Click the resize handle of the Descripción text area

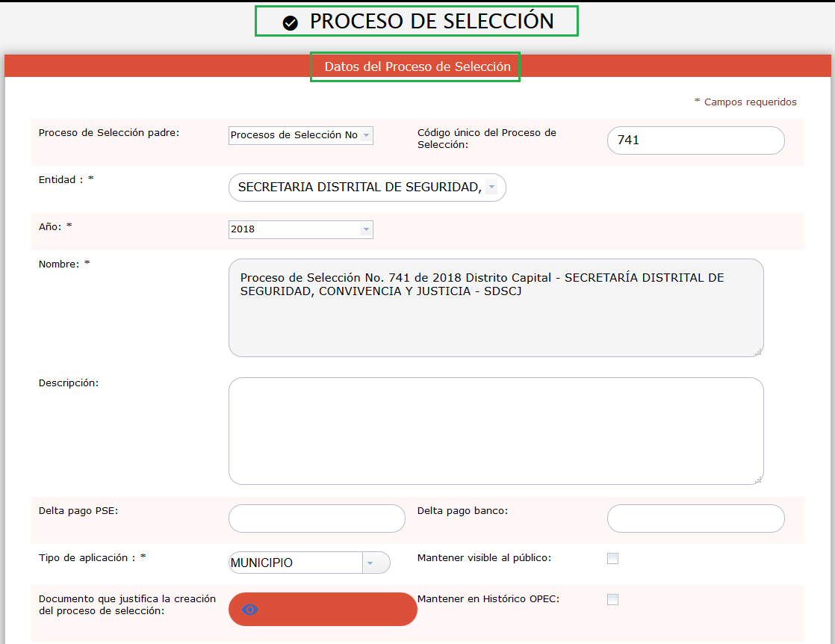(x=757, y=479)
